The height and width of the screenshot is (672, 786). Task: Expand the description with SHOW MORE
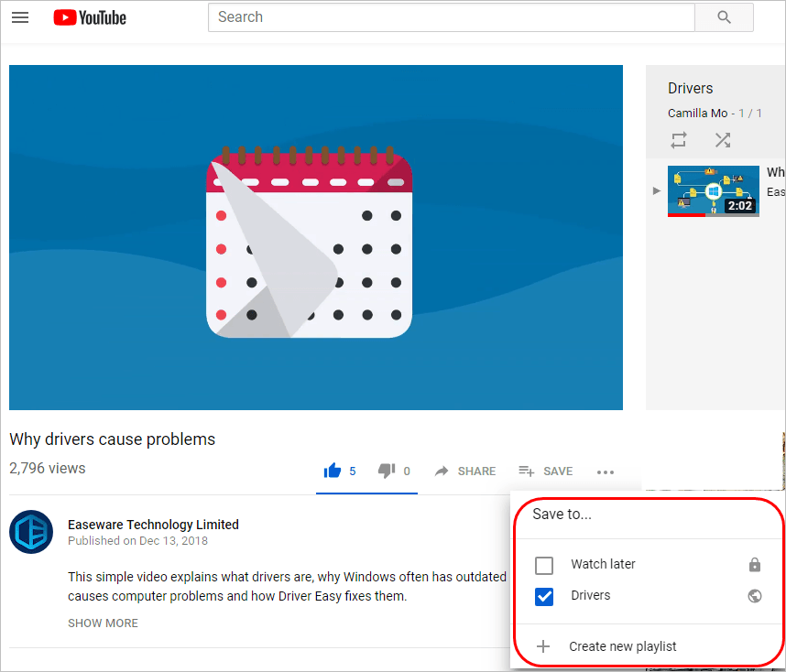click(x=103, y=623)
